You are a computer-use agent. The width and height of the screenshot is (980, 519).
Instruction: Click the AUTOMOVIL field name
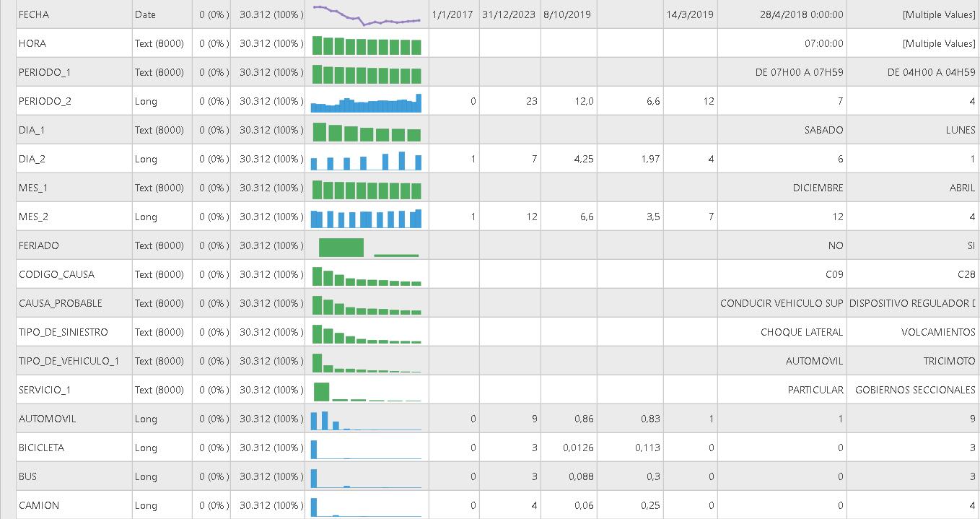(47, 419)
